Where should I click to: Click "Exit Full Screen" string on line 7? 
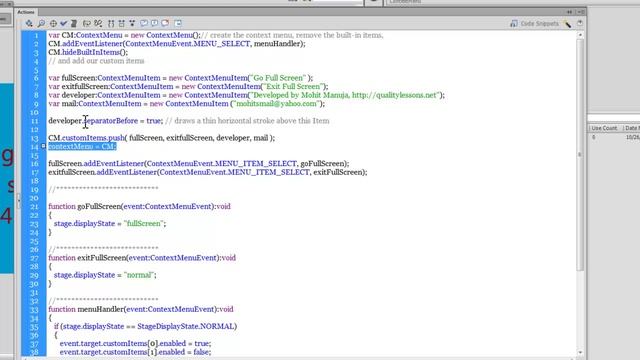[293, 86]
